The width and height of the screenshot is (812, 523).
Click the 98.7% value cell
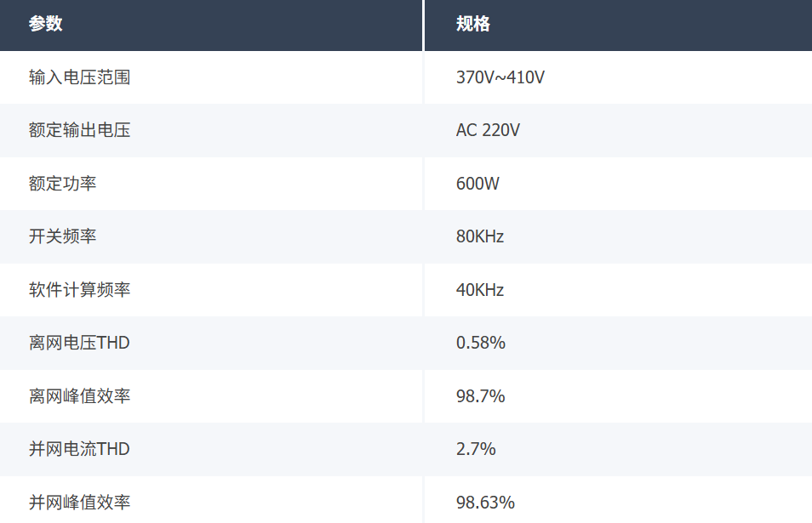coord(481,396)
